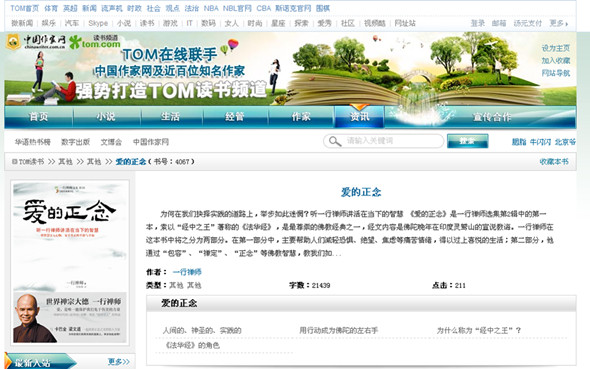
Task: Click 汽车 in second nav row
Action: (72, 23)
